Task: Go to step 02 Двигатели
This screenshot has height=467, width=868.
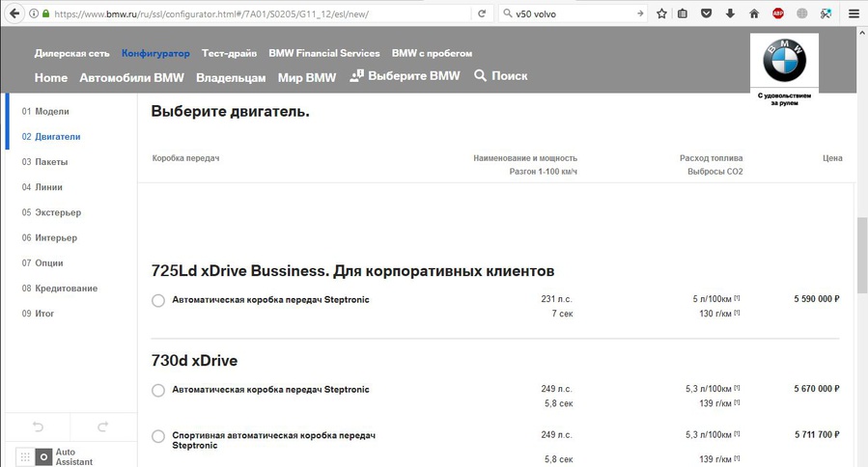Action: 51,137
